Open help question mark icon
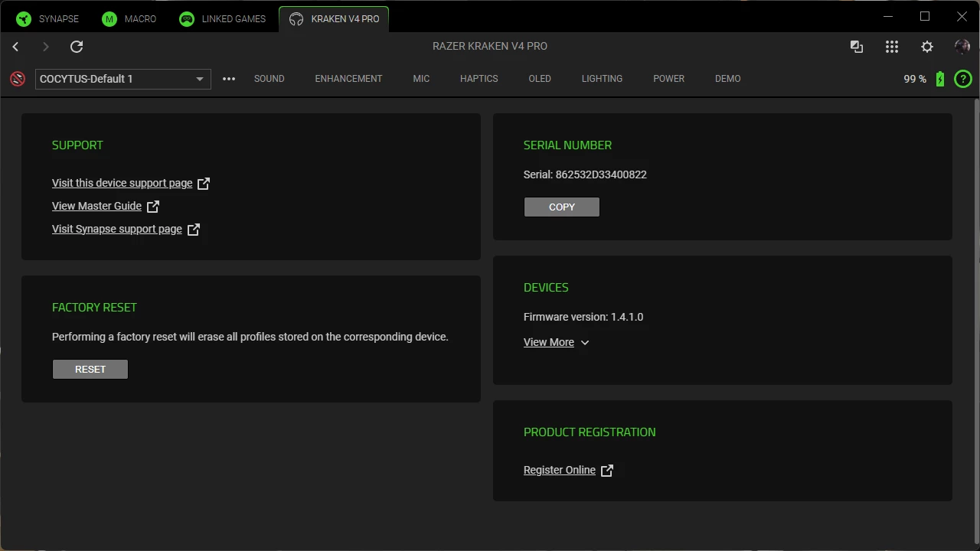 click(x=963, y=79)
